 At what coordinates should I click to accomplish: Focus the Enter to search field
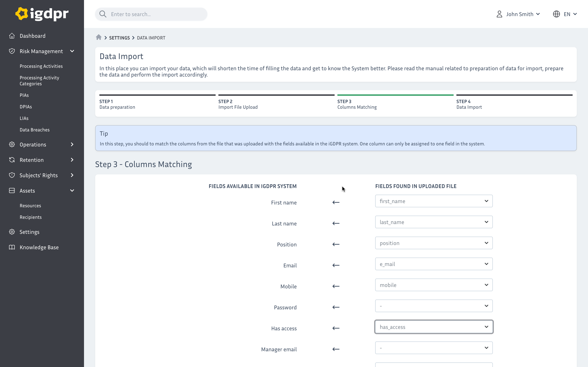(x=156, y=14)
